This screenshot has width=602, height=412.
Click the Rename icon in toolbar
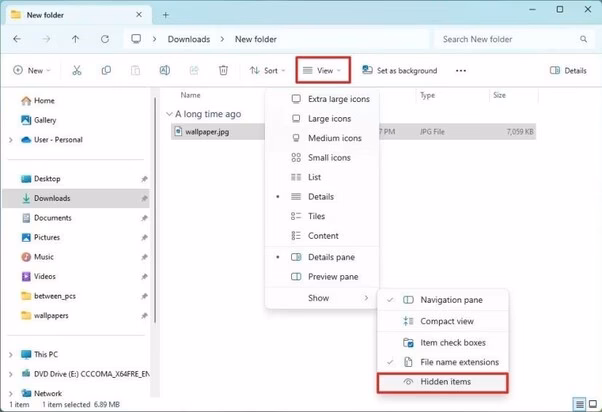coord(165,71)
